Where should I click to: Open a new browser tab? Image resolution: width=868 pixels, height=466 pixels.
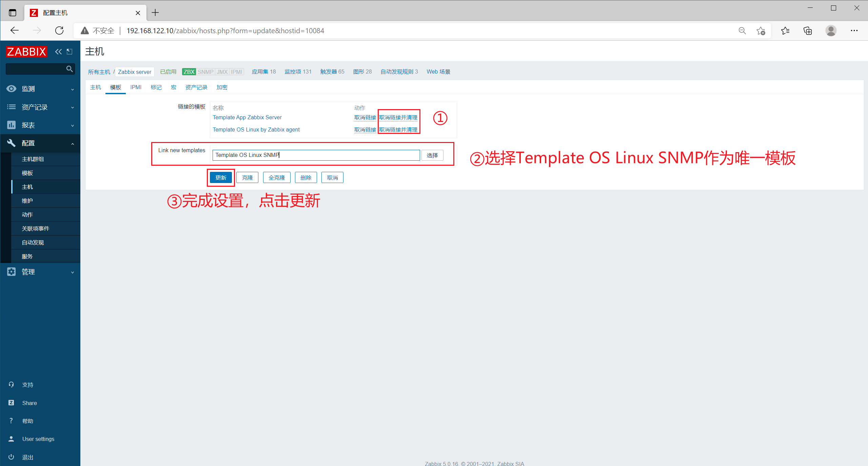(155, 13)
